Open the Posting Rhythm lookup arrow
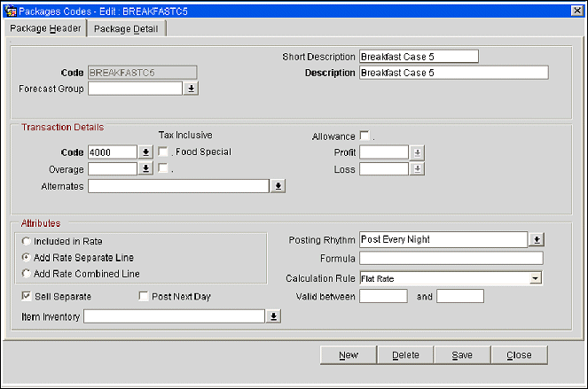Image resolution: width=588 pixels, height=389 pixels. (536, 240)
